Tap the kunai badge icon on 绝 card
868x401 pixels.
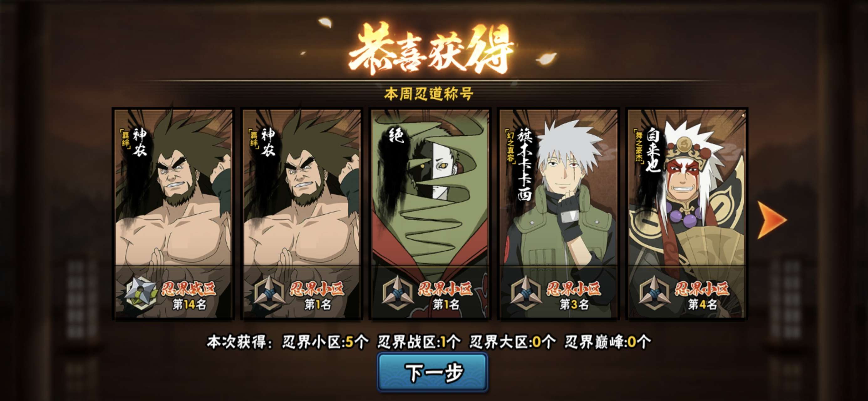pos(398,293)
